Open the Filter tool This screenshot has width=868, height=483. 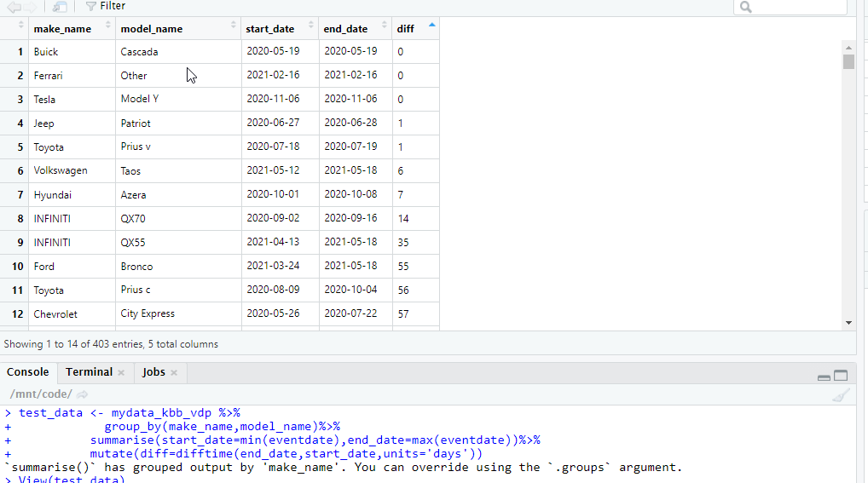105,6
